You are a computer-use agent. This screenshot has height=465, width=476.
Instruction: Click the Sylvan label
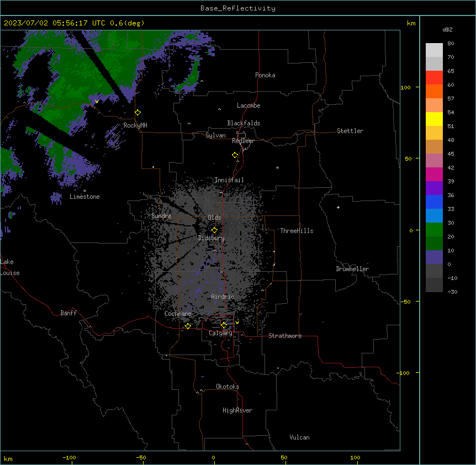click(215, 135)
